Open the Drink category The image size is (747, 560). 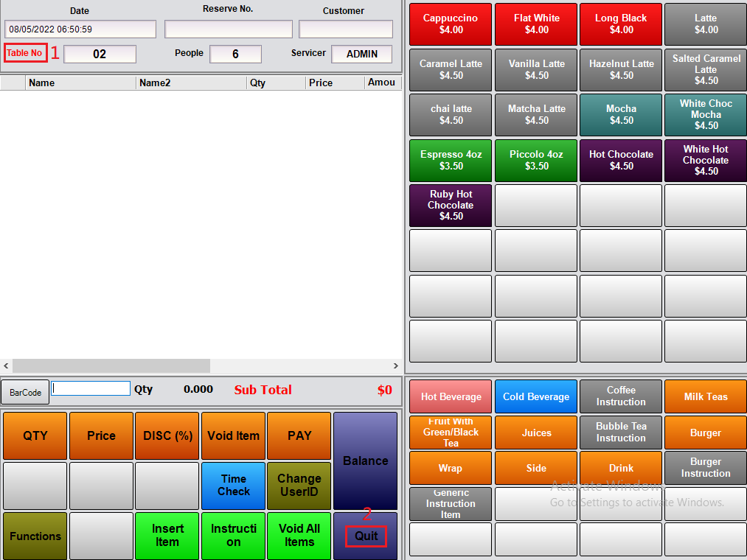[621, 468]
